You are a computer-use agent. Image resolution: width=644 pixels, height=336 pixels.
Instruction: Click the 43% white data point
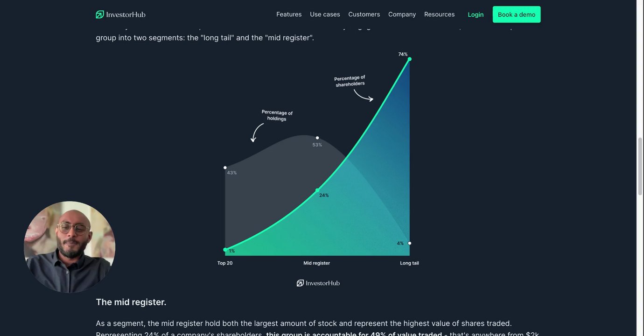[x=225, y=168]
